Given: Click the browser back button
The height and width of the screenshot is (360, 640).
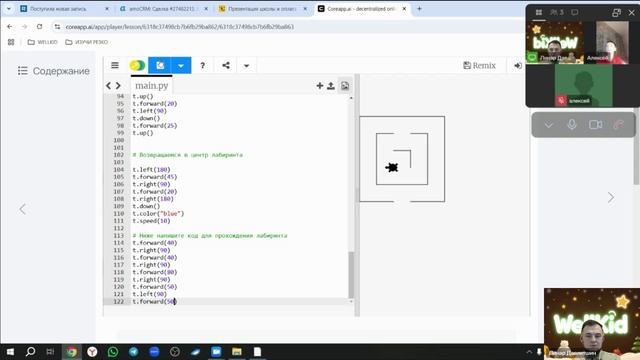Looking at the screenshot, I should [10, 27].
